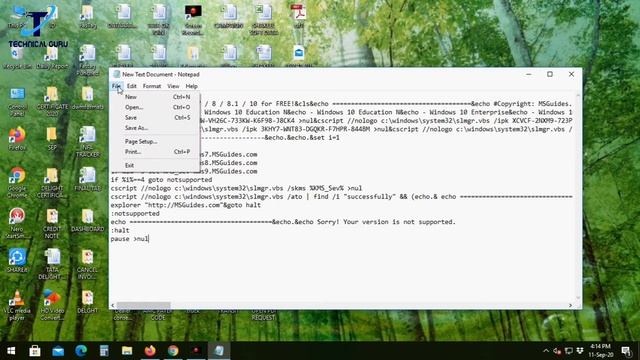The height and width of the screenshot is (360, 640).
Task: Open the Edit menu in Notepad
Action: [x=131, y=86]
